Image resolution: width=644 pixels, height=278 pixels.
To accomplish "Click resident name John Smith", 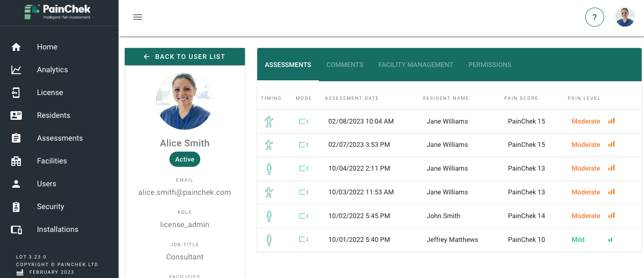I will point(443,216).
